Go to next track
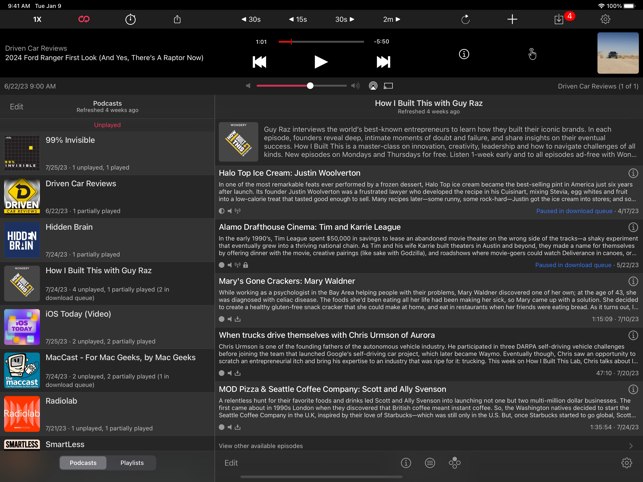Image resolution: width=643 pixels, height=482 pixels. tap(383, 62)
